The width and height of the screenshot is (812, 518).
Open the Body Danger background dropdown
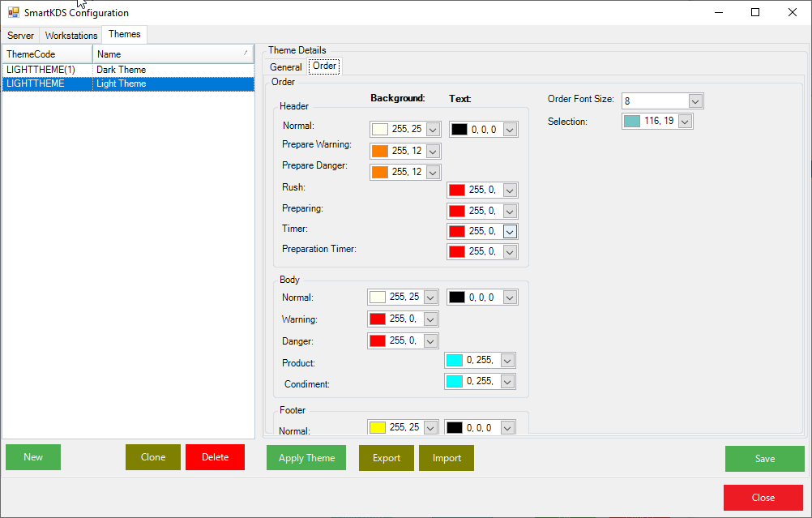click(x=430, y=341)
